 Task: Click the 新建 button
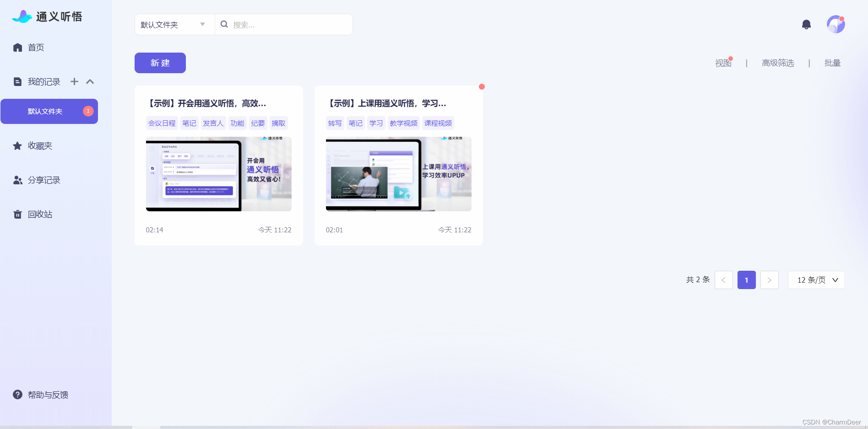click(x=160, y=63)
